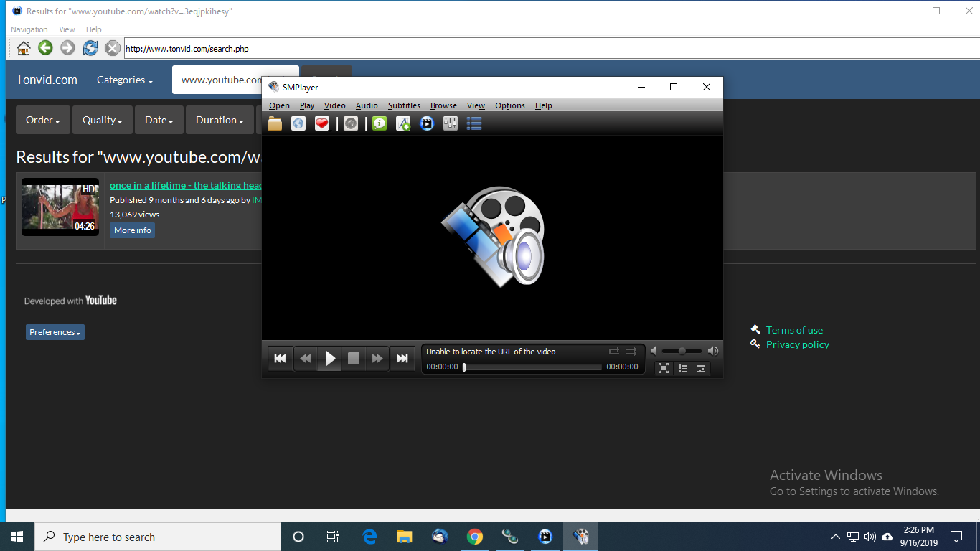This screenshot has width=980, height=551.
Task: Open the Browse menu
Action: (443, 105)
